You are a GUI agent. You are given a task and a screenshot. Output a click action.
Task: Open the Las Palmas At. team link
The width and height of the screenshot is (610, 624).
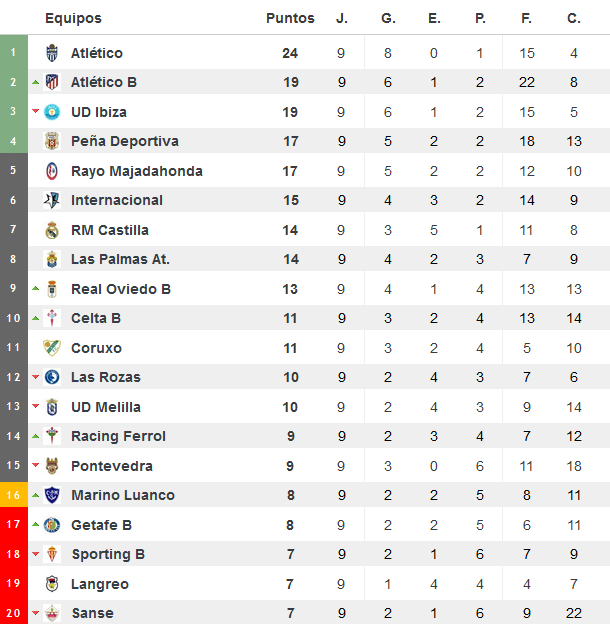click(120, 259)
